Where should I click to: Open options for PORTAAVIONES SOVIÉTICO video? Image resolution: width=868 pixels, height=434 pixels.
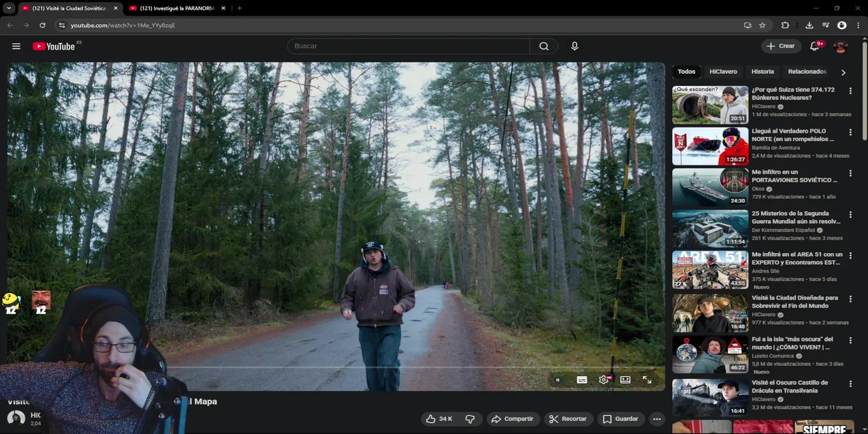pos(851,173)
